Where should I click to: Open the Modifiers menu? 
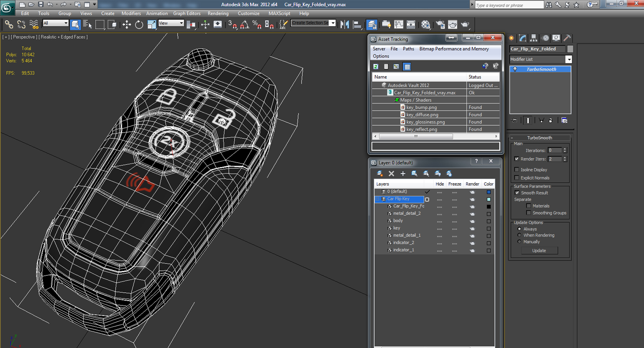click(131, 13)
